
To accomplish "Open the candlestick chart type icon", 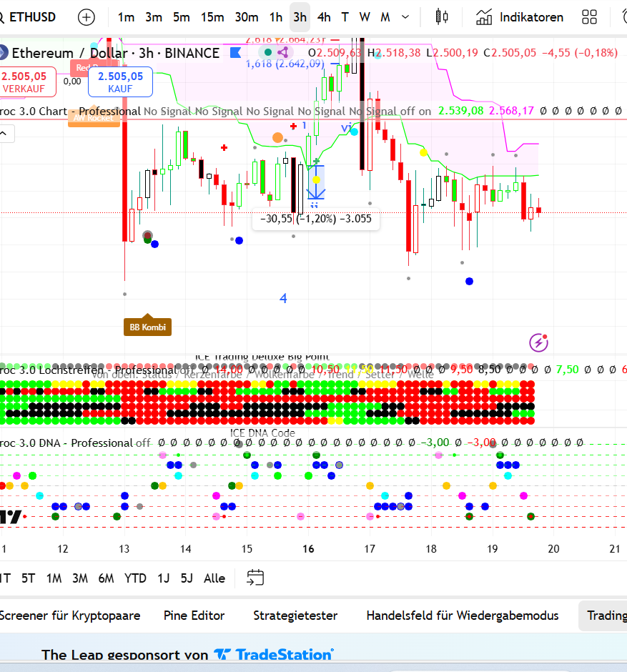I will tap(443, 17).
